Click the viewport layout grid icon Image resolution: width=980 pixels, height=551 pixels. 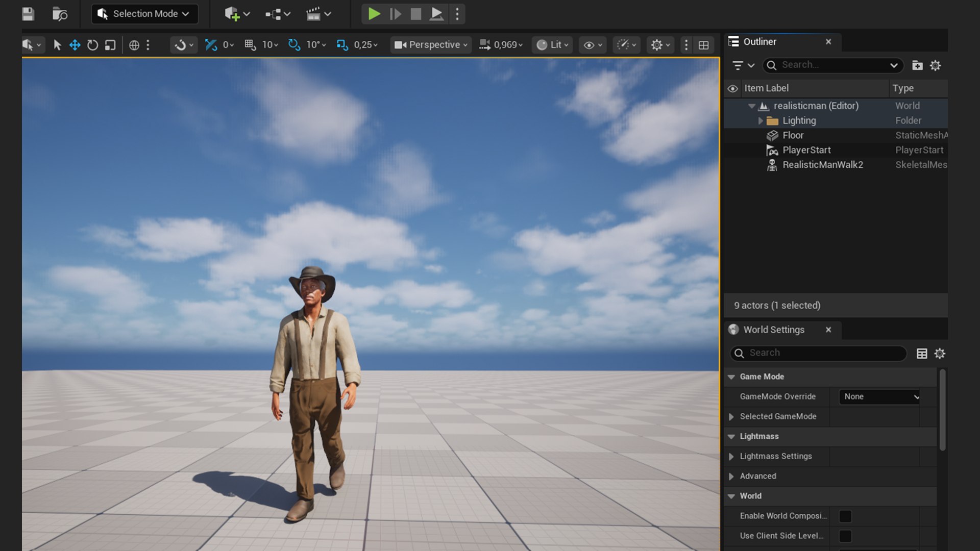pos(703,45)
